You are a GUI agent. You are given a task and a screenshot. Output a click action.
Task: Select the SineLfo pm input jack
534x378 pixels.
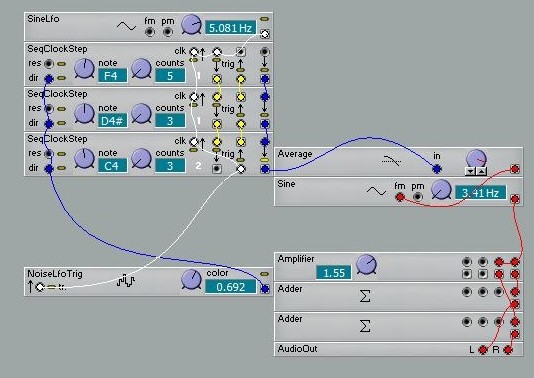(x=168, y=32)
